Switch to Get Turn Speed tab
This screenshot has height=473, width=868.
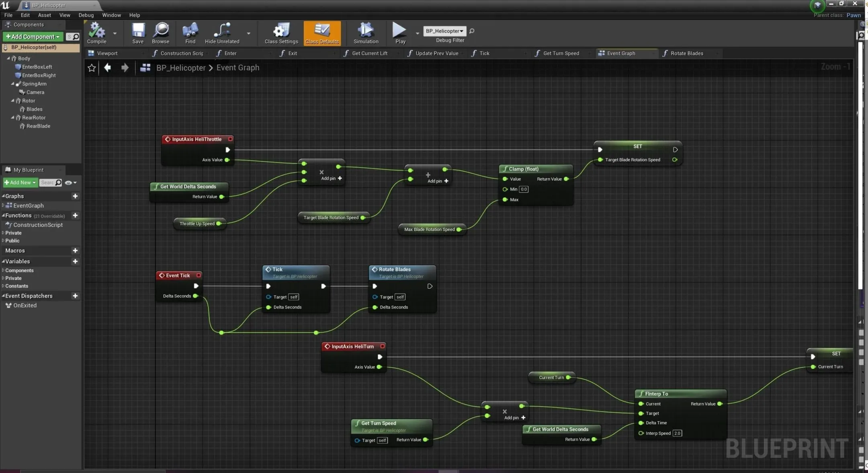point(561,53)
